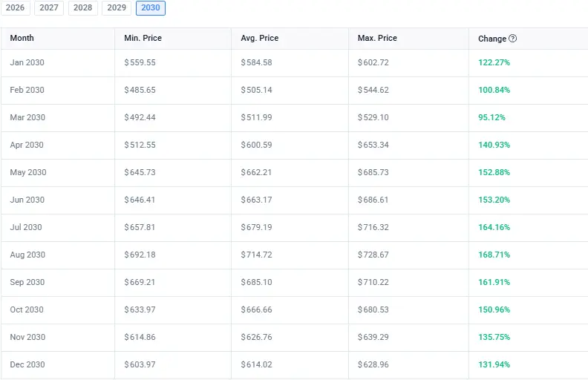Select the Nov 2030 row label
588x380 pixels.
[27, 337]
